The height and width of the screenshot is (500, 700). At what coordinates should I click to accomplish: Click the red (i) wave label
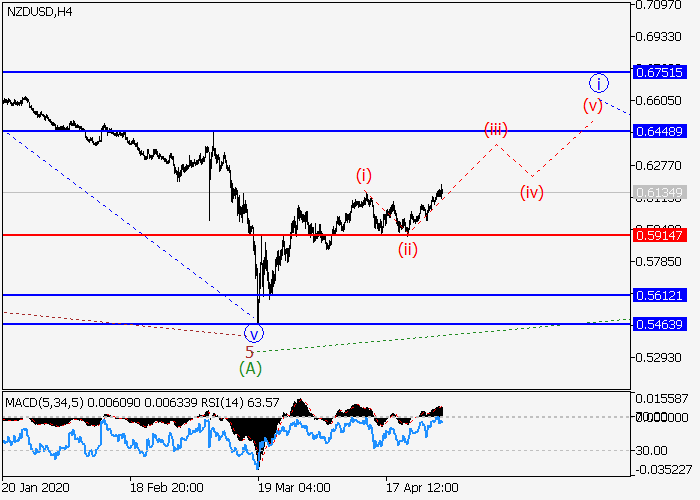364,175
